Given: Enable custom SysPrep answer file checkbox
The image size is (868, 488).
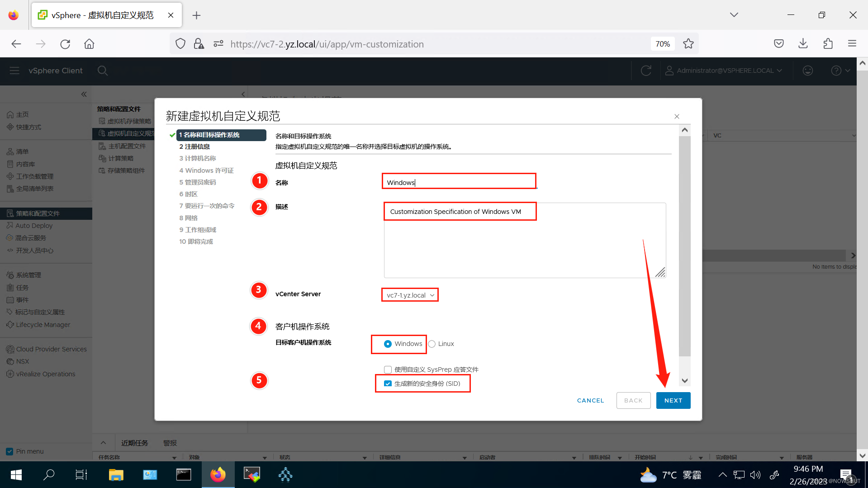Looking at the screenshot, I should pyautogui.click(x=388, y=370).
